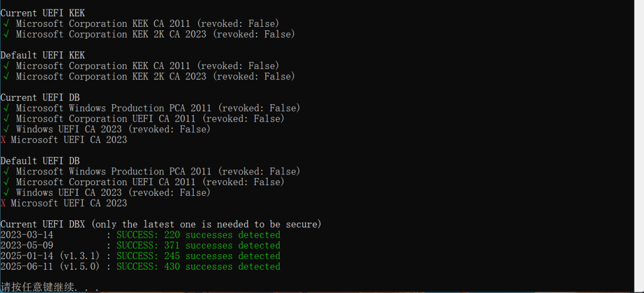Click red X beside Microsoft UEFI CA 2023 under Current UEFI DB
644x293 pixels.
point(4,140)
